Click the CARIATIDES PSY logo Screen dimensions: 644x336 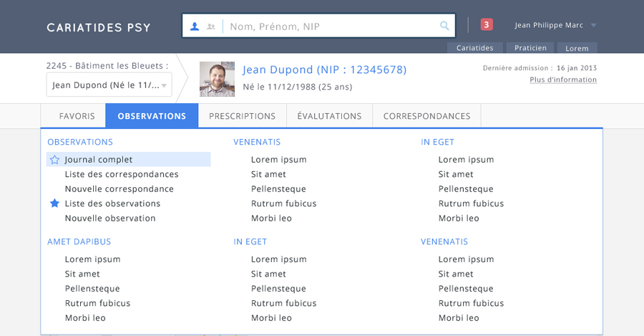pos(99,27)
